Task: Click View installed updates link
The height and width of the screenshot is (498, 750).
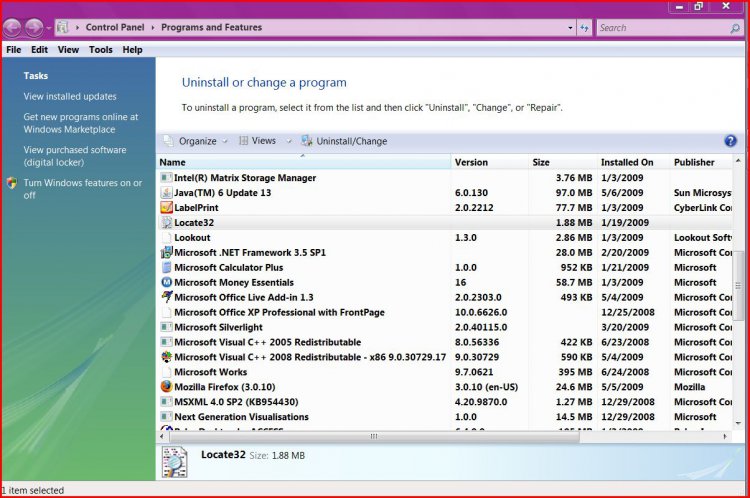Action: pyautogui.click(x=70, y=96)
